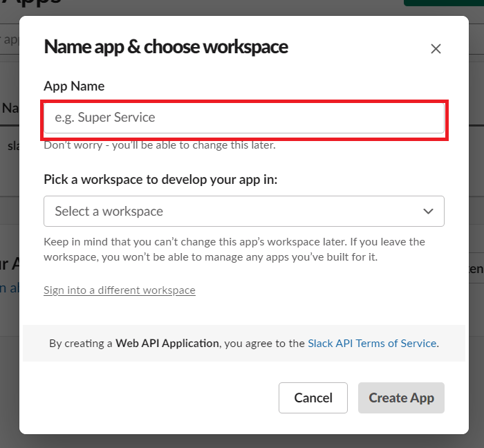Click the partially hidden Apps page heading
This screenshot has width=484, height=448.
point(35,3)
